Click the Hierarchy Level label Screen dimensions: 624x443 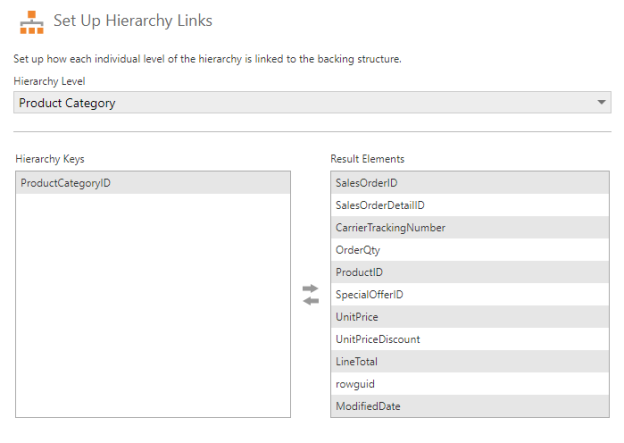pos(48,81)
